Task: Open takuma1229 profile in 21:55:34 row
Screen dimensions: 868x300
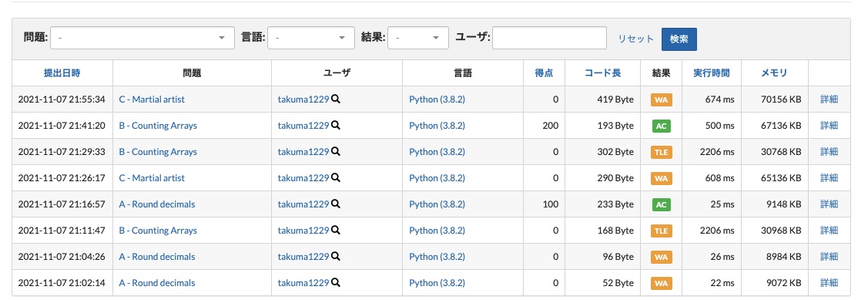Action: pos(303,99)
